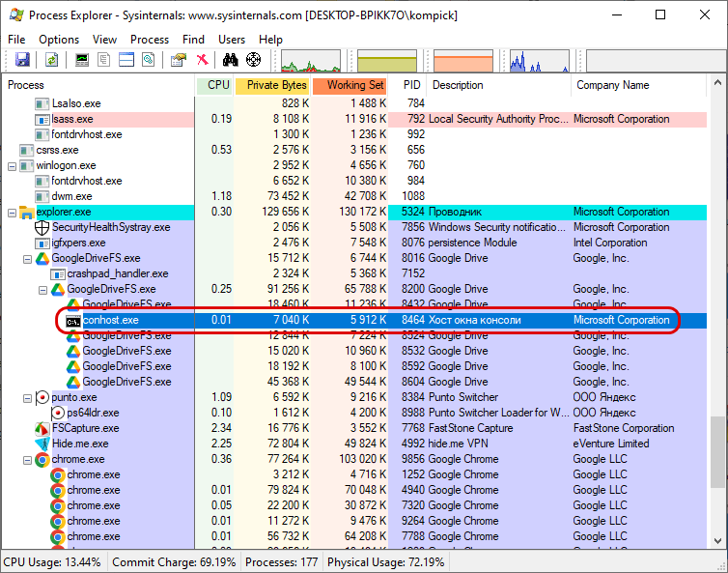This screenshot has height=573, width=728.
Task: Sort by the Private Bytes column header
Action: click(x=273, y=85)
